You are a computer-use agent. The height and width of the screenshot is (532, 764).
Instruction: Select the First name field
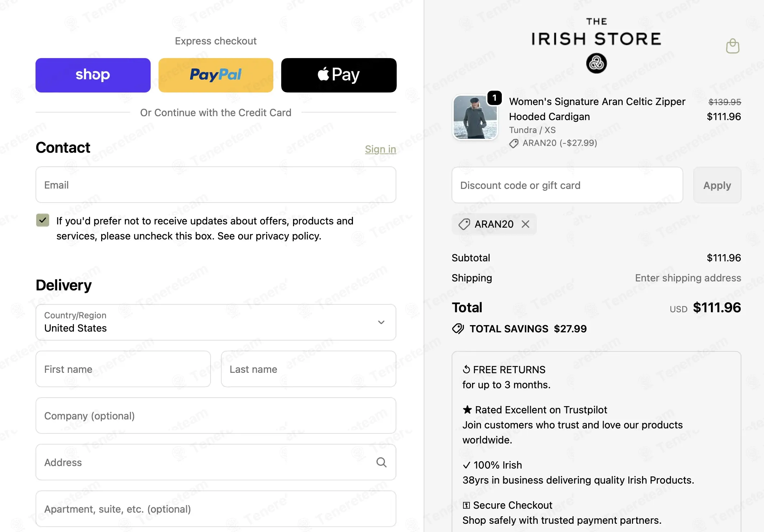(x=123, y=369)
